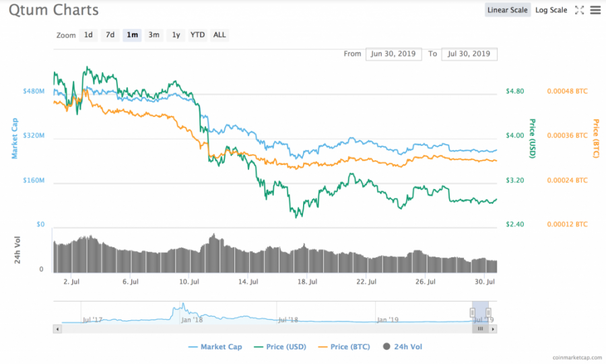Viewport: 606px width, 364px height.
Task: Click the Qtum Charts heading
Action: [54, 10]
